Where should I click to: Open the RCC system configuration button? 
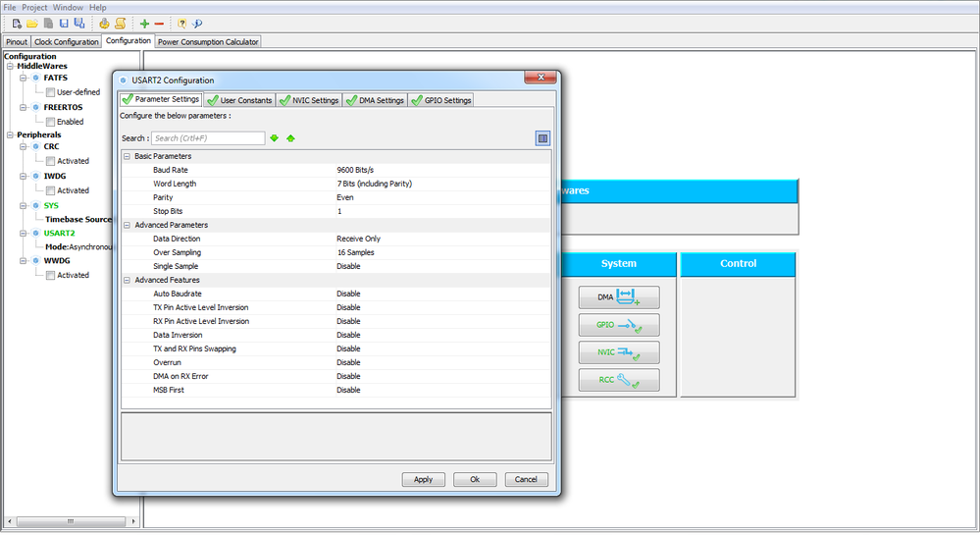tap(619, 380)
